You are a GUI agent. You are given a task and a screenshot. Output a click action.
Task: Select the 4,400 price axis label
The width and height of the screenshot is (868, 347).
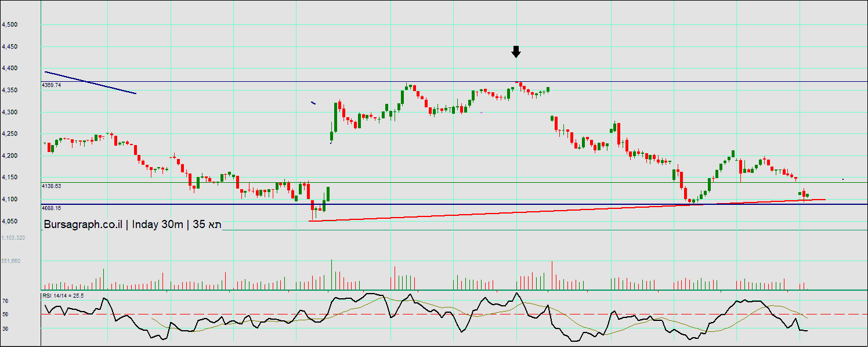pos(9,68)
